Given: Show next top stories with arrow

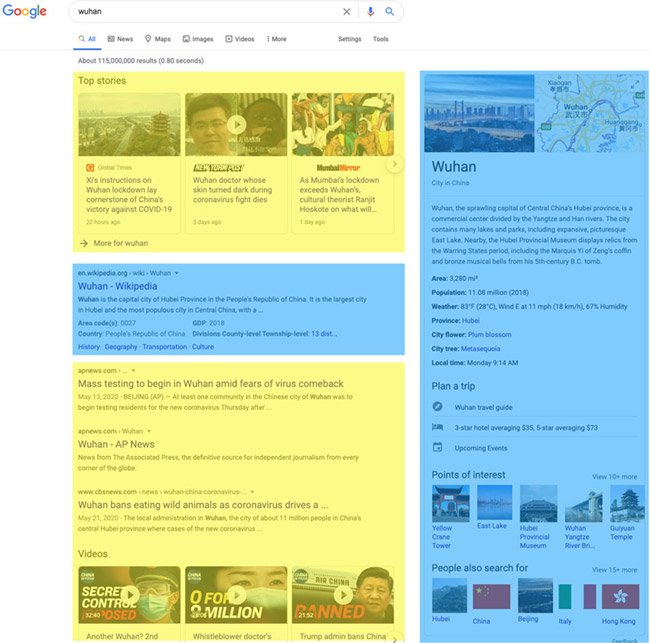Looking at the screenshot, I should point(395,164).
